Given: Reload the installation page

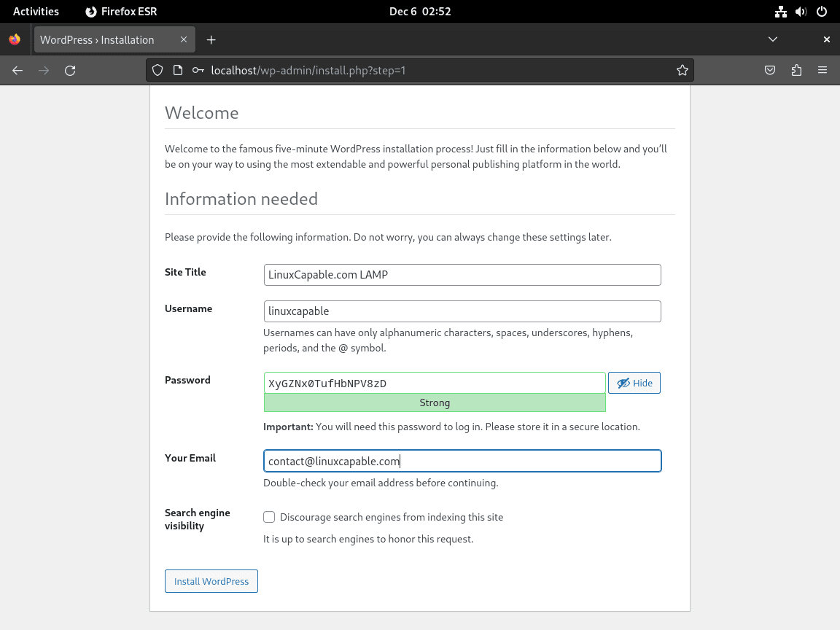Looking at the screenshot, I should pyautogui.click(x=70, y=70).
